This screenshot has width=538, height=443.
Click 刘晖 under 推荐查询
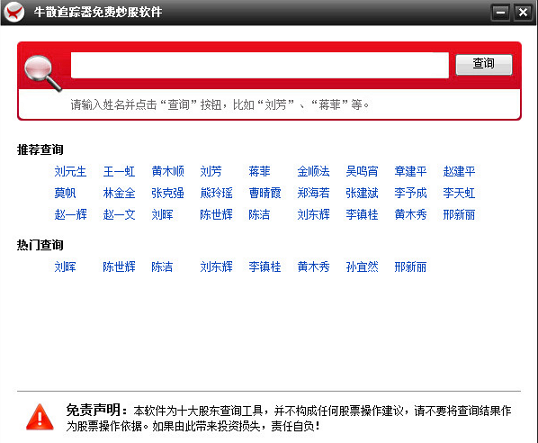[162, 215]
